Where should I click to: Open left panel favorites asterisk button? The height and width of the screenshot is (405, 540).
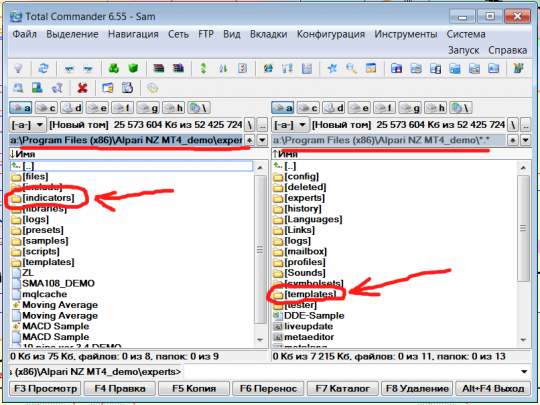[249, 140]
